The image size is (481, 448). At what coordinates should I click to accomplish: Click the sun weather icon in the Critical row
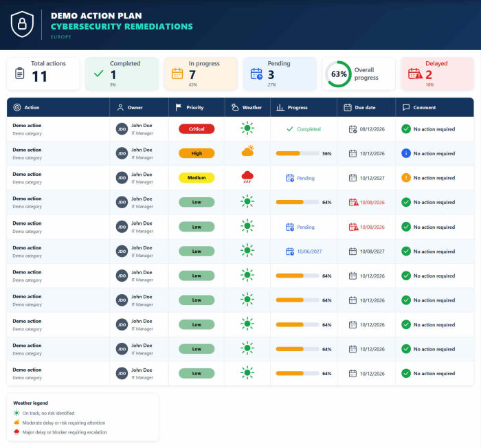coord(247,128)
